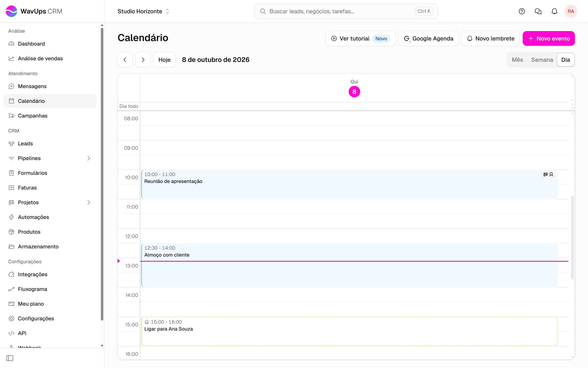Toggle the sidebar collapse icon
Screen dimensions: 588x368
tap(10, 358)
